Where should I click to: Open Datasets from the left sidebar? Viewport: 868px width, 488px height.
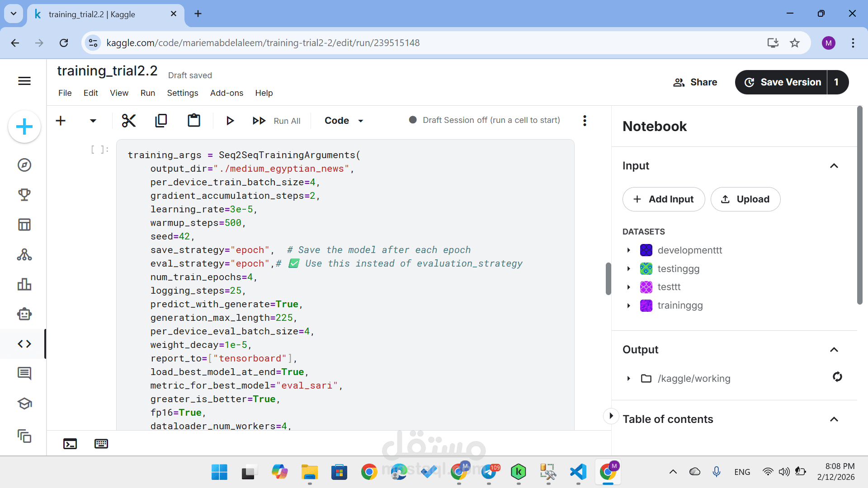[24, 225]
